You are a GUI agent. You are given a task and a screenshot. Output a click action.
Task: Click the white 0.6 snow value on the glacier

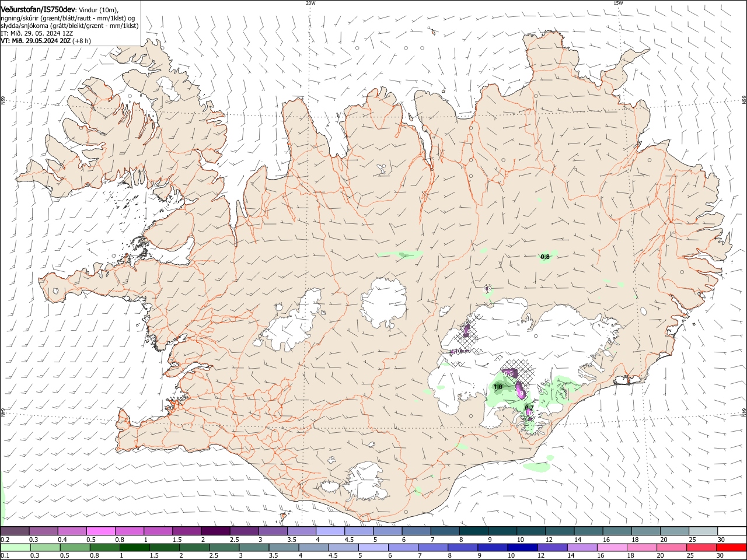coord(508,373)
